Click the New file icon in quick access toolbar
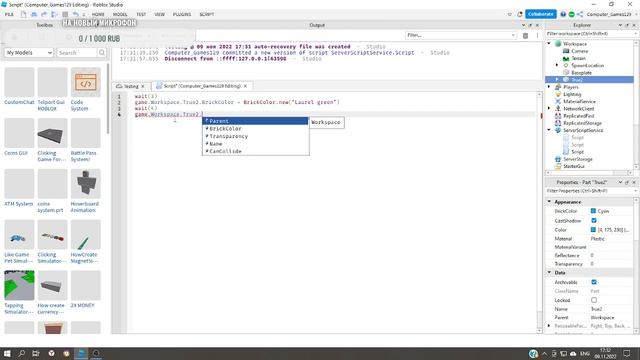Screen dimensions: 640x360 click(24, 14)
